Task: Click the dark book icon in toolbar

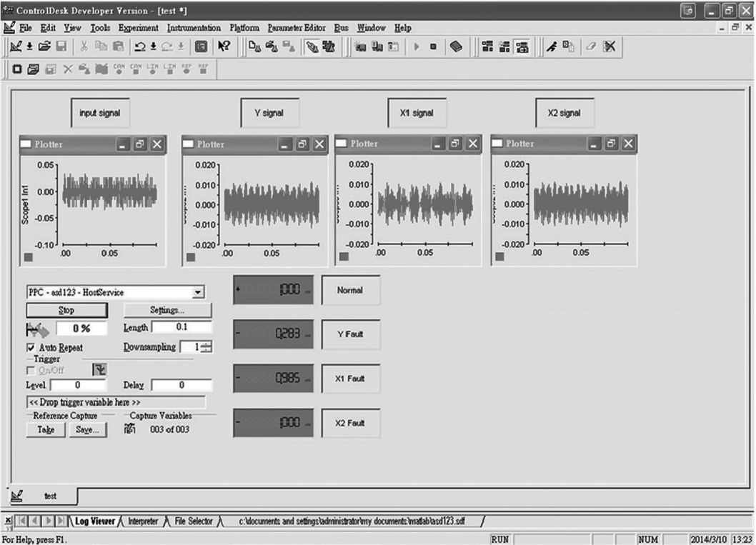Action: pyautogui.click(x=456, y=46)
